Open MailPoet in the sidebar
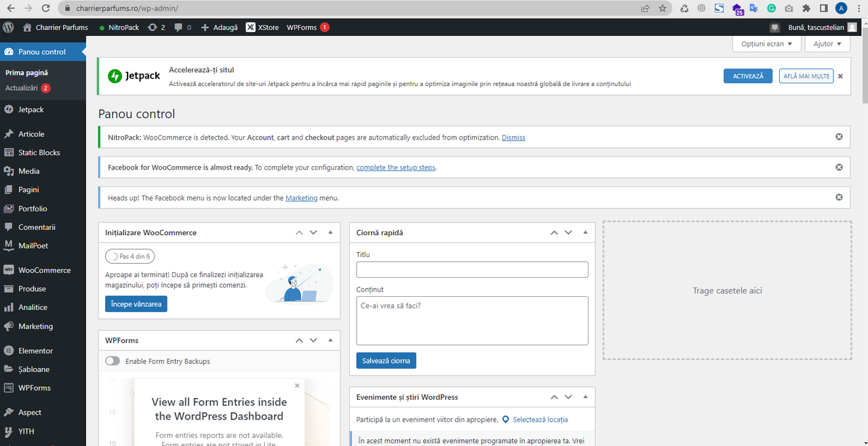The image size is (868, 446). [43, 245]
